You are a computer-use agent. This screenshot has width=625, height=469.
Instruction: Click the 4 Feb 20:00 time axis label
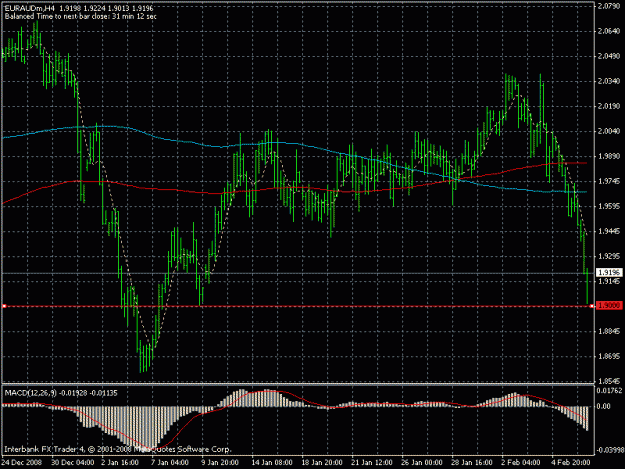pyautogui.click(x=571, y=463)
